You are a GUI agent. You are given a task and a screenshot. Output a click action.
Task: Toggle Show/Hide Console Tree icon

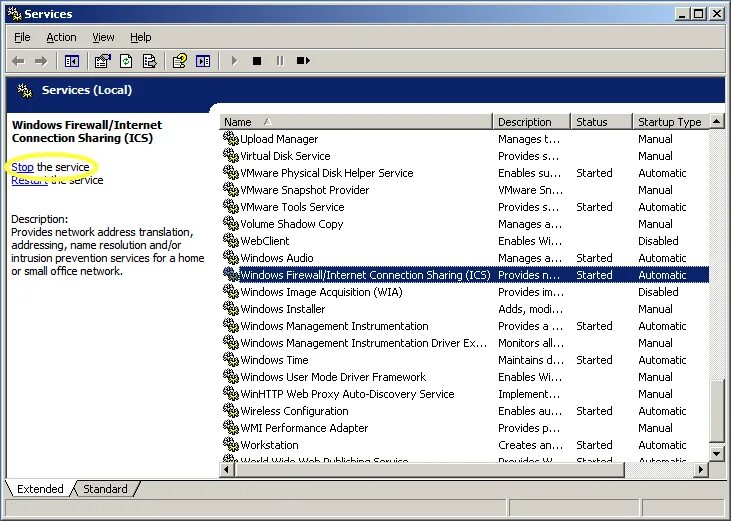pyautogui.click(x=72, y=61)
